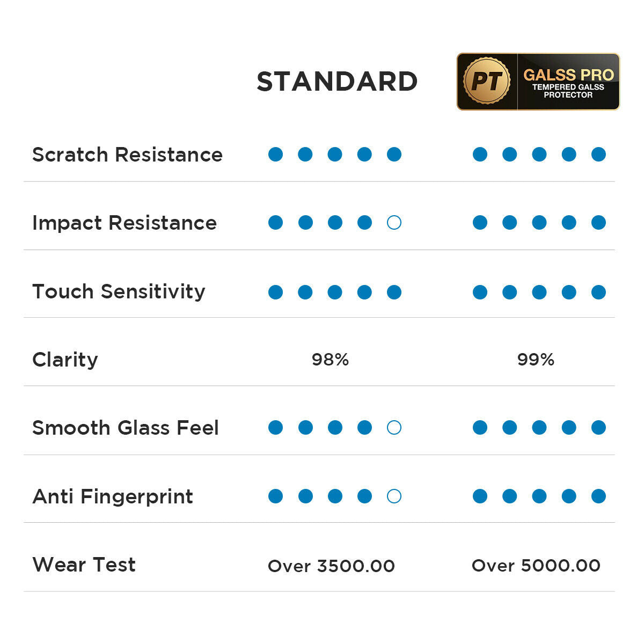Screen dimensions: 644x644
Task: Click first Galss Pro dot for Smooth Glass Feel
Action: click(x=480, y=428)
